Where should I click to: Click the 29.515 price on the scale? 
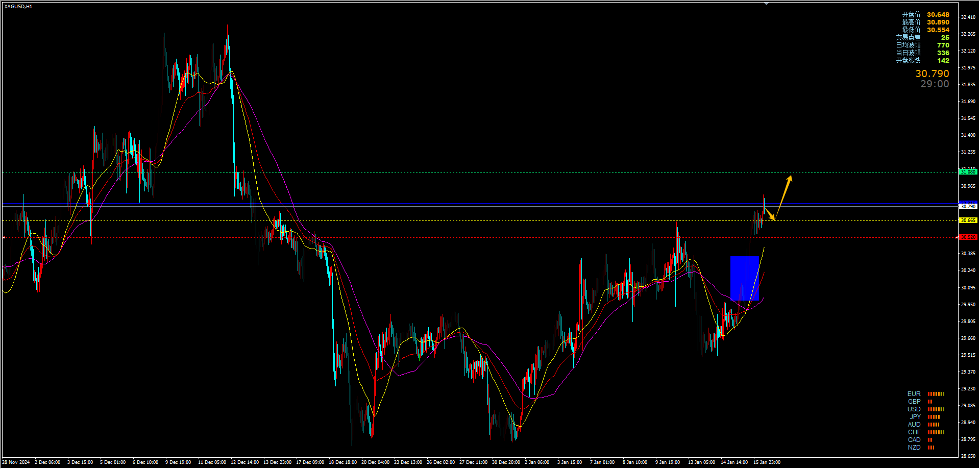[968, 355]
